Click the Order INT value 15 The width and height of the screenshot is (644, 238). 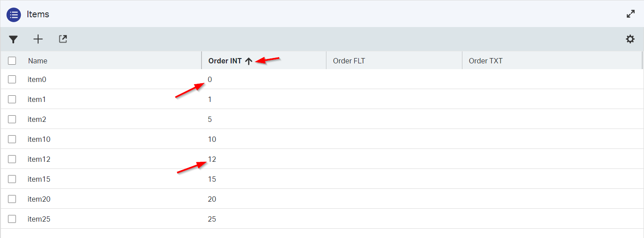click(212, 179)
